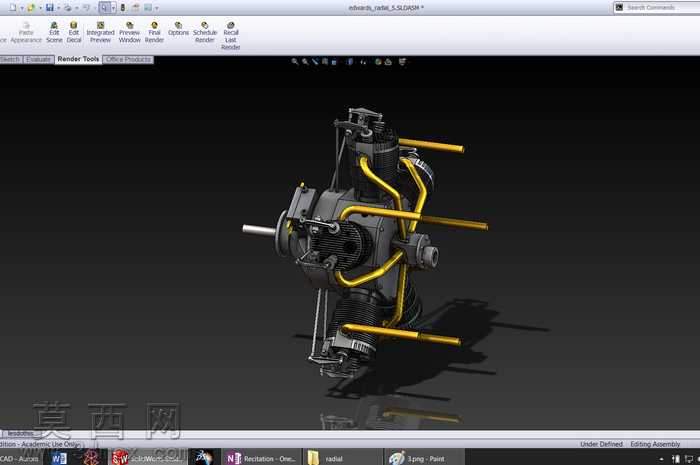
Task: Click the Editing Assembly status text
Action: (655, 444)
